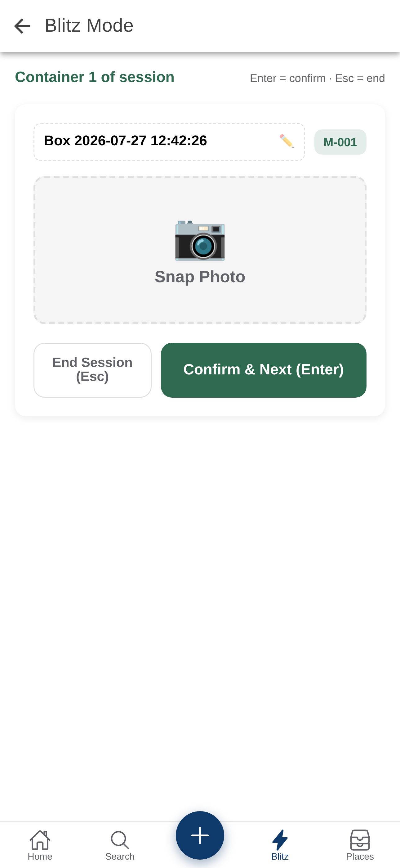End the session with End Session (Esc)
400x868 pixels.
(92, 370)
